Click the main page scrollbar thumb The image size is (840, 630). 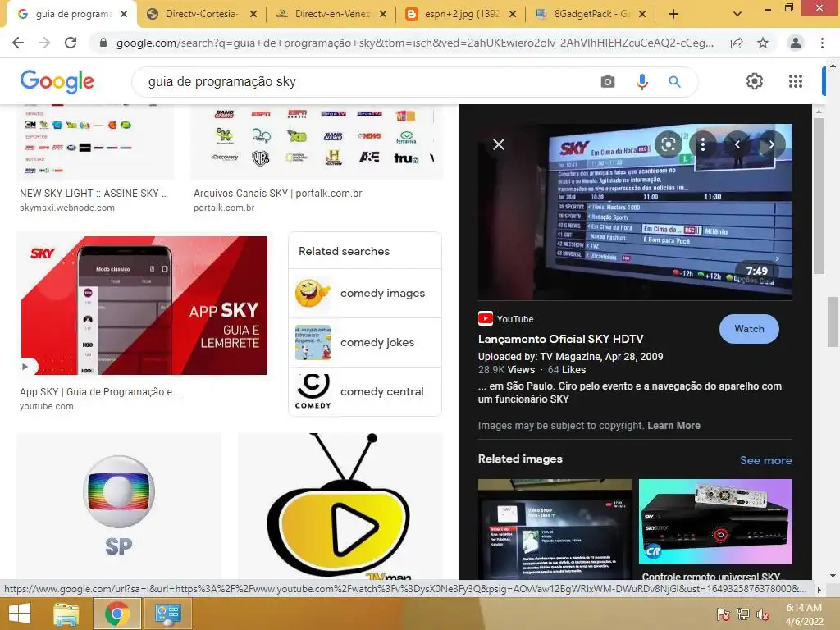coord(833,322)
